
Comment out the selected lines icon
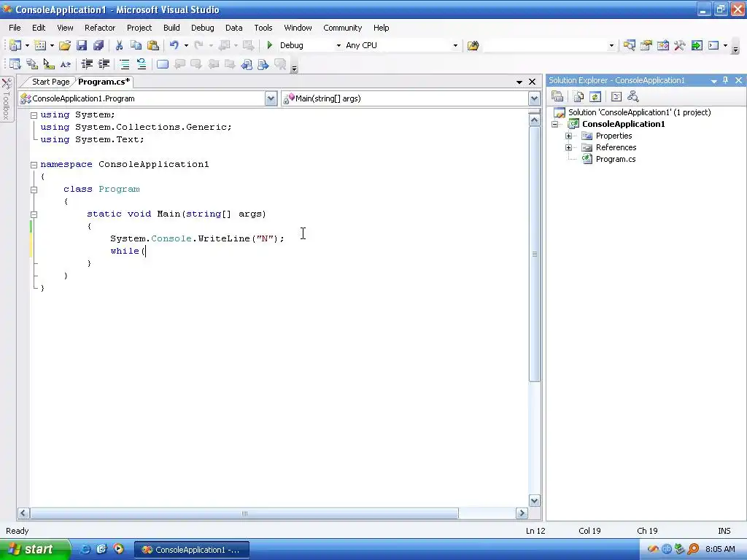[124, 64]
